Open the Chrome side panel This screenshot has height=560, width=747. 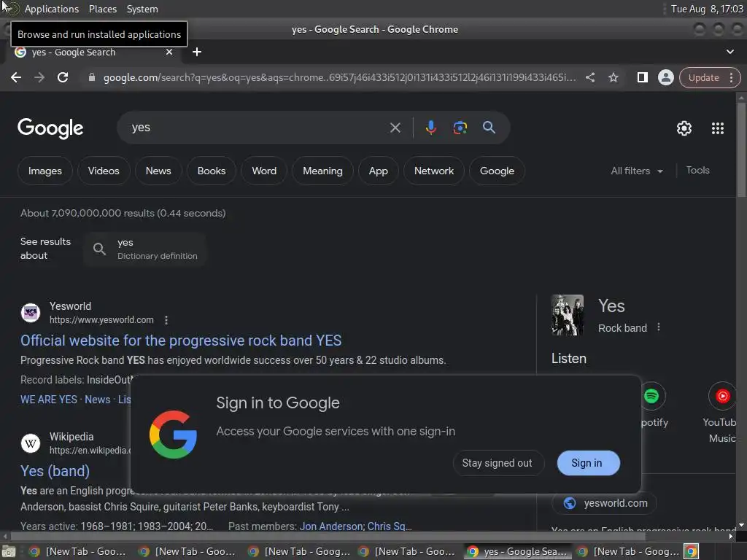click(642, 77)
